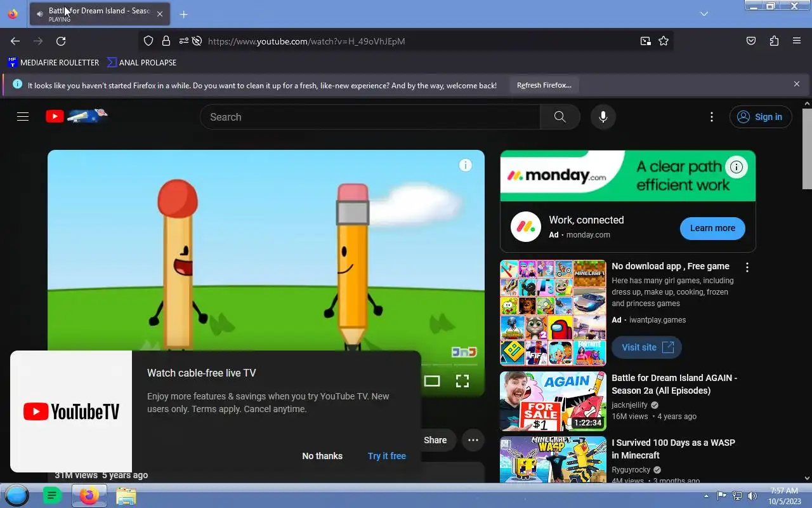Open the clock showing 7:57 AM
The width and height of the screenshot is (812, 508).
point(784,496)
